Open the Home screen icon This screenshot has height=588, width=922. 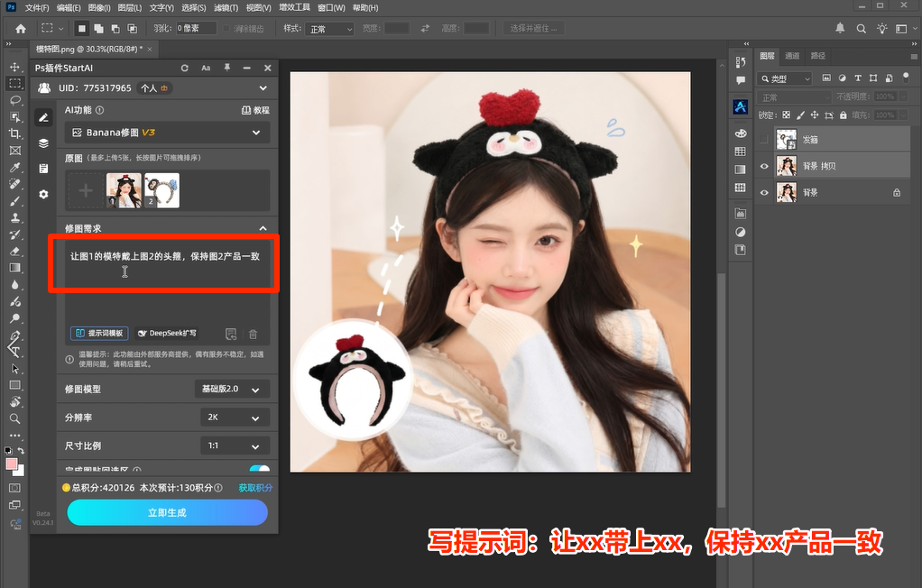coord(21,28)
